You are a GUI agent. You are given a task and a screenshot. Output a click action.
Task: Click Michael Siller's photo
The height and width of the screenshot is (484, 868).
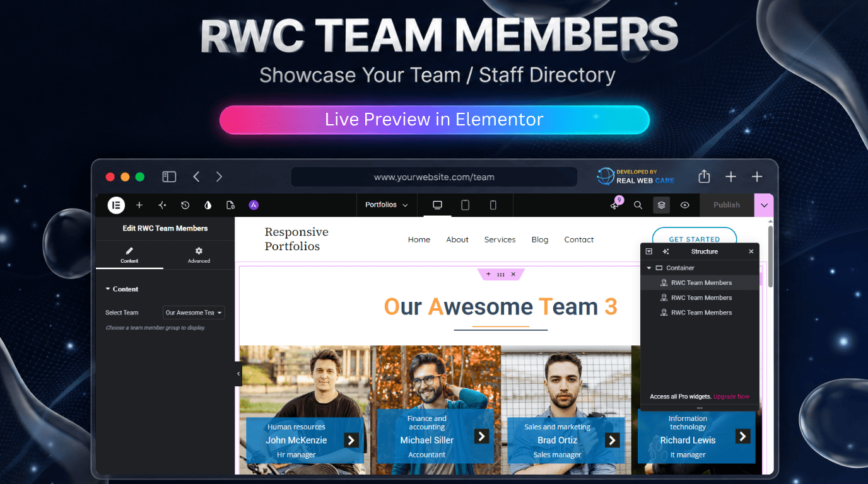435,378
